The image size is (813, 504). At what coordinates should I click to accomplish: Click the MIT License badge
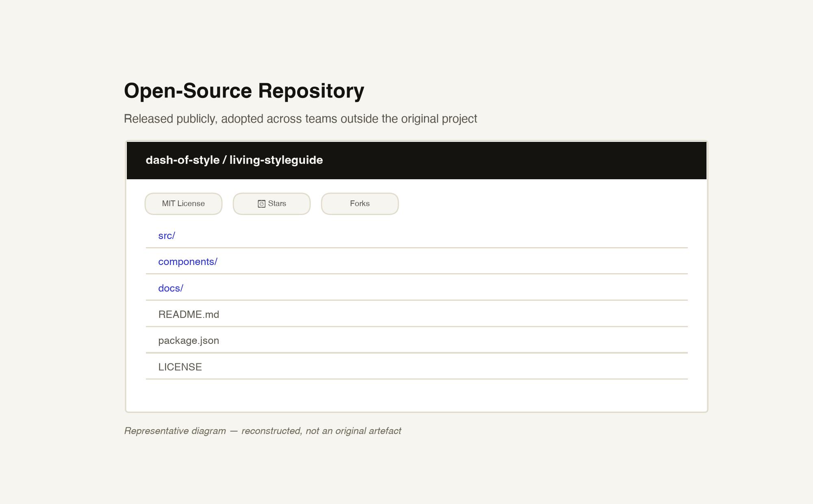(183, 204)
